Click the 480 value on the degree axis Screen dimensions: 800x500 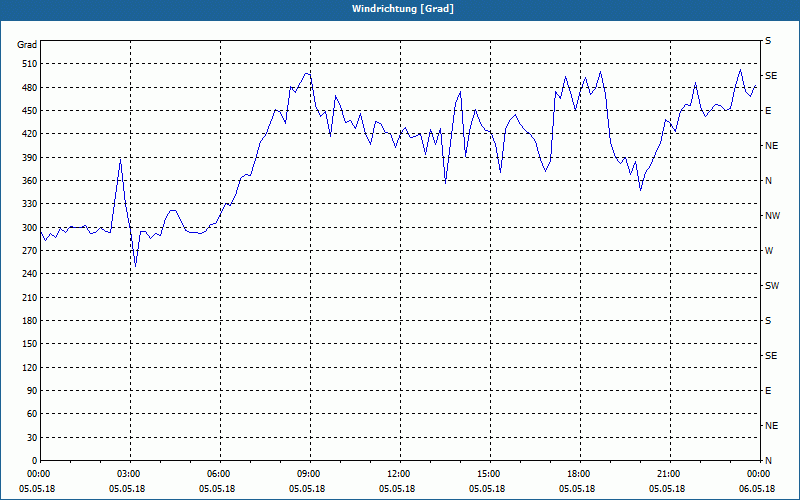point(30,88)
